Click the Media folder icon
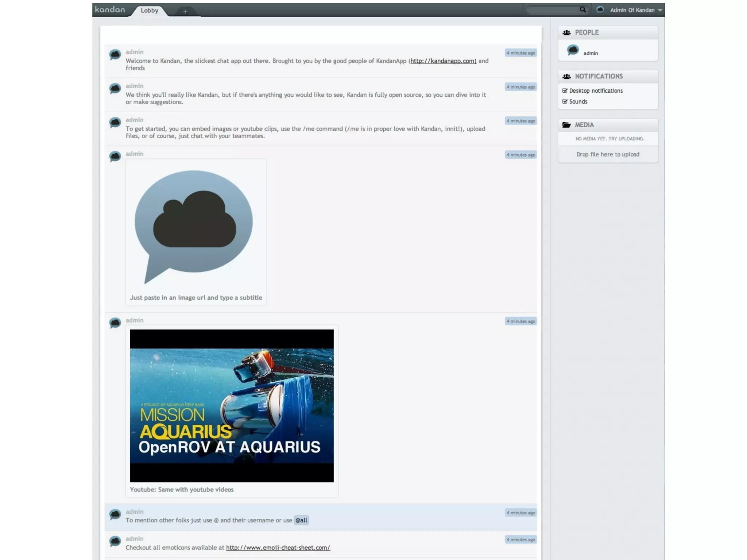The image size is (747, 560). click(566, 125)
